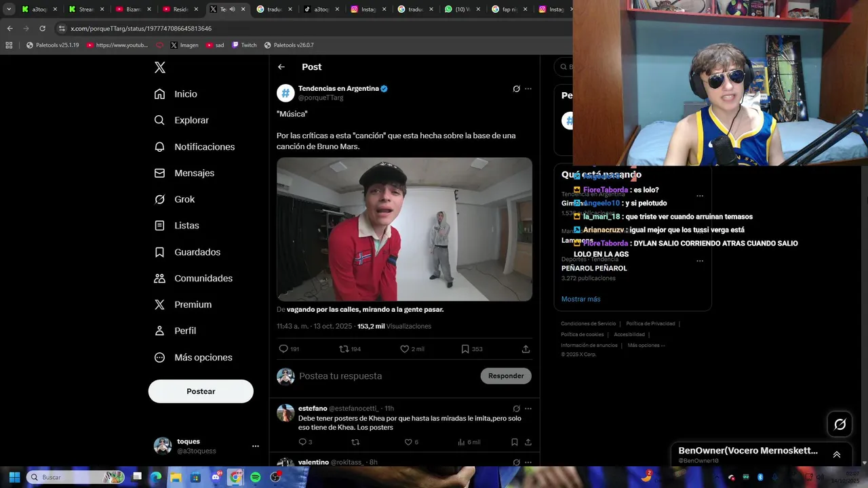Screen dimensions: 868x488
Task: Open account menu dots next to toques
Action: point(256,446)
